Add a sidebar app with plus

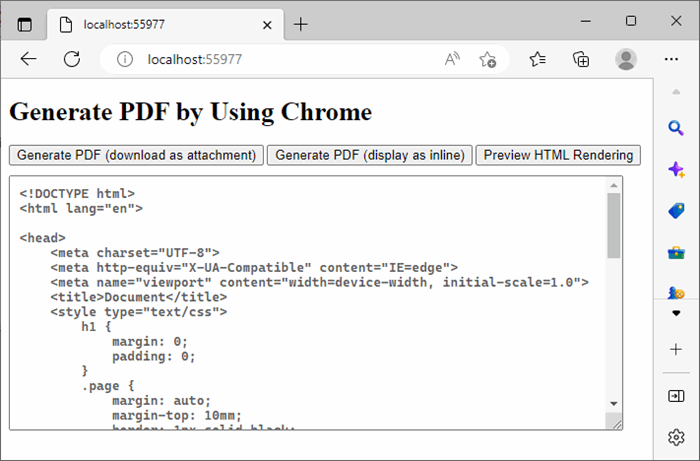tap(676, 349)
